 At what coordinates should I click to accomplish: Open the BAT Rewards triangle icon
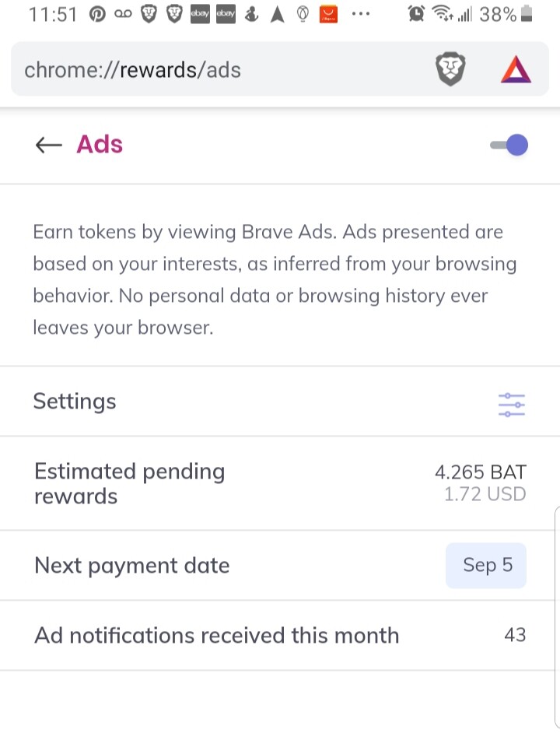(516, 70)
